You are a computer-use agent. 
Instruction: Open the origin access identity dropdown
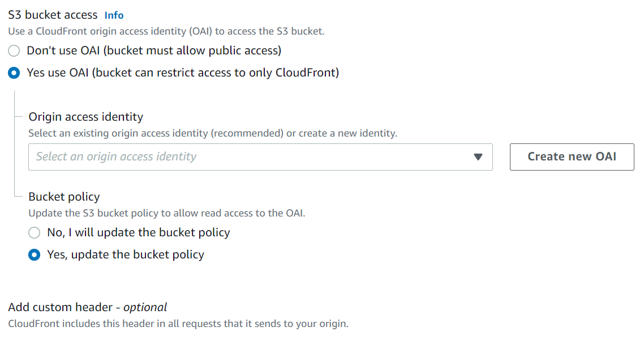260,157
